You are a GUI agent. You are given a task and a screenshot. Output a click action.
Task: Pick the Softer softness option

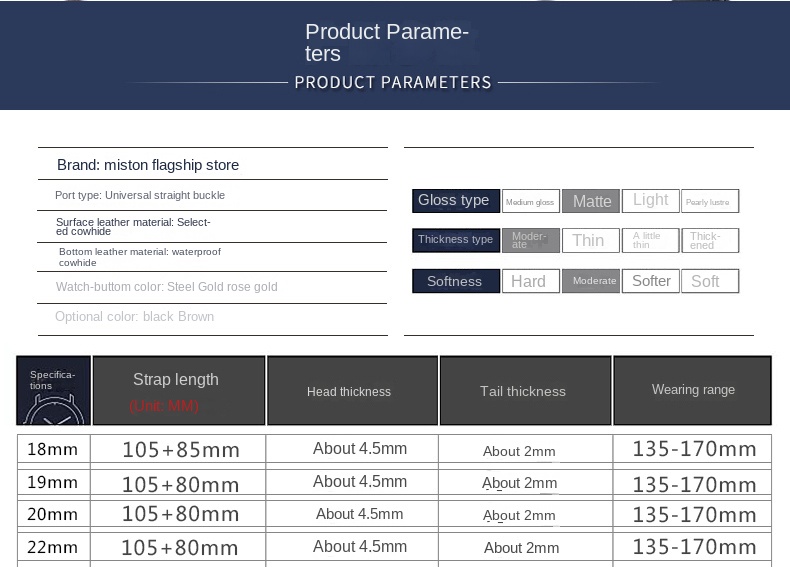click(x=651, y=281)
